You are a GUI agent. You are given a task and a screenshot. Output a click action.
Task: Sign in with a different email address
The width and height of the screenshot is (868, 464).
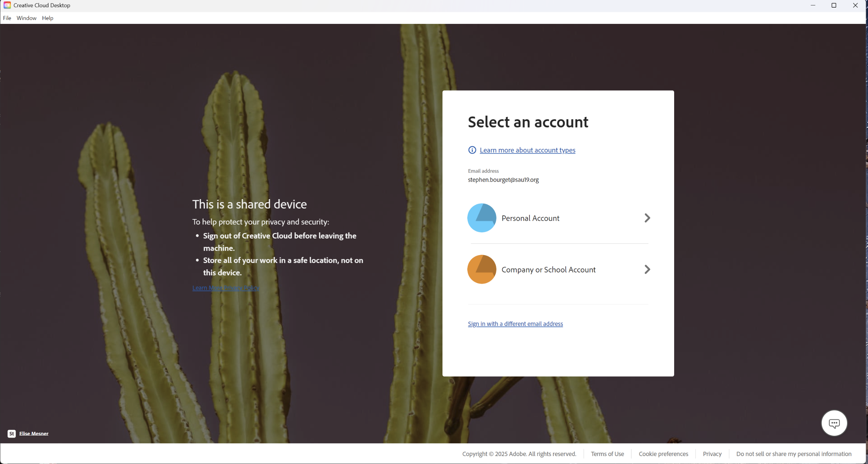pyautogui.click(x=515, y=324)
